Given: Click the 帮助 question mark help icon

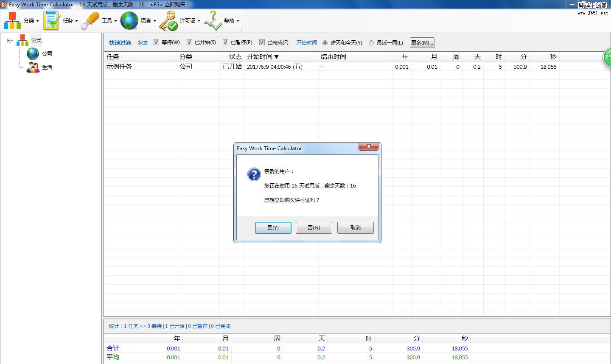Looking at the screenshot, I should [x=213, y=20].
